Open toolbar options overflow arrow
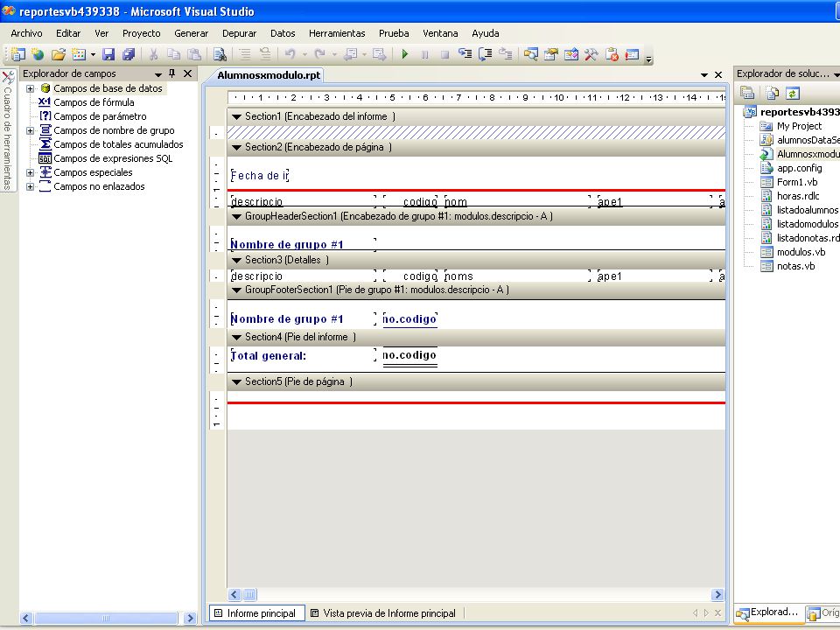This screenshot has width=840, height=630. [648, 59]
